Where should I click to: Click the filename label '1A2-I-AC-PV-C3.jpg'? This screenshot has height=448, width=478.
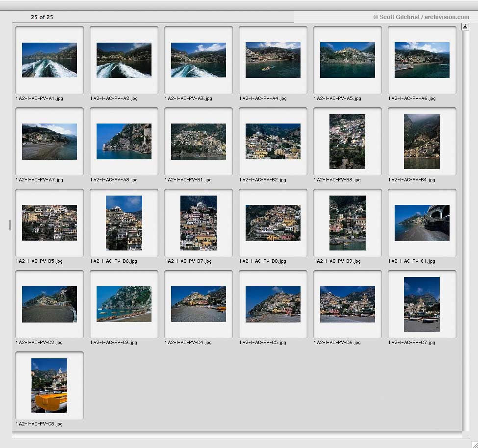click(113, 343)
